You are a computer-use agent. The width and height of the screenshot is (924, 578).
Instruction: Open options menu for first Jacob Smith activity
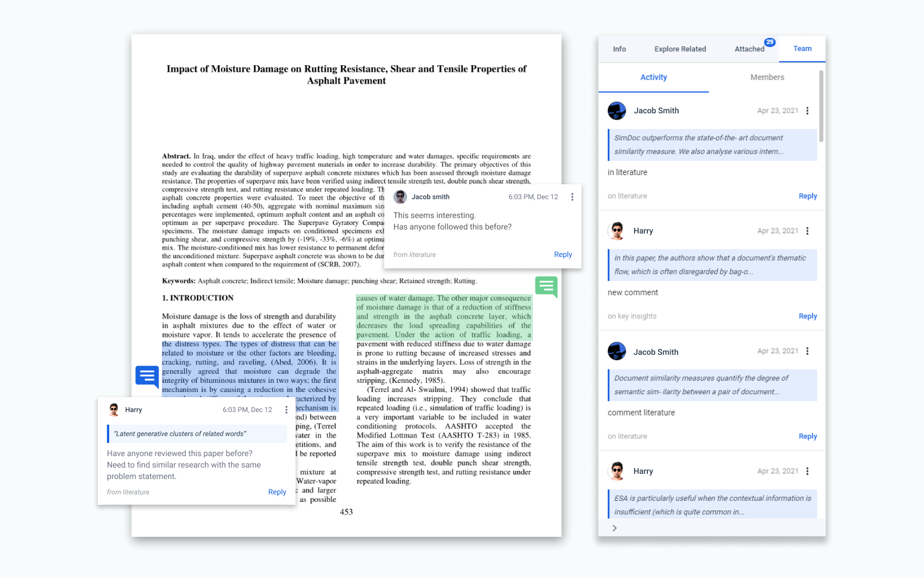[x=807, y=111]
